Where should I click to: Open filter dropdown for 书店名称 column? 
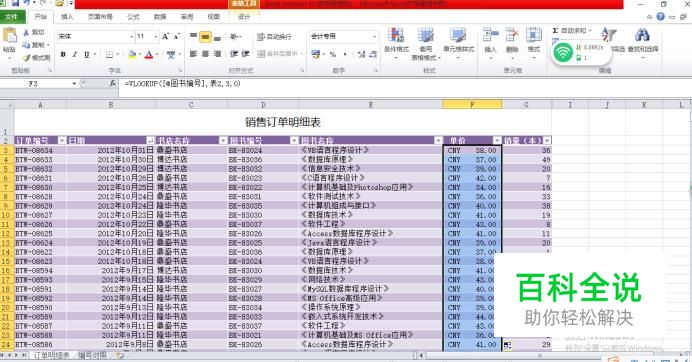click(x=223, y=140)
